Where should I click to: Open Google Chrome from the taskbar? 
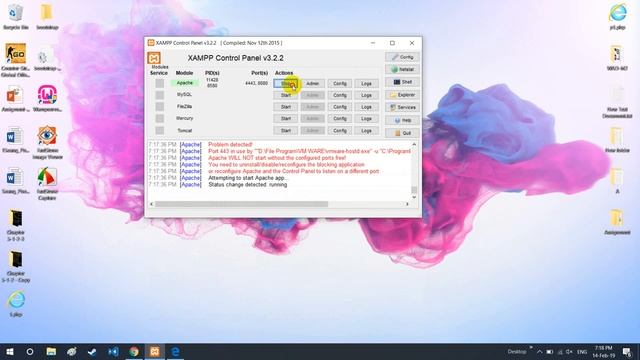click(x=134, y=351)
